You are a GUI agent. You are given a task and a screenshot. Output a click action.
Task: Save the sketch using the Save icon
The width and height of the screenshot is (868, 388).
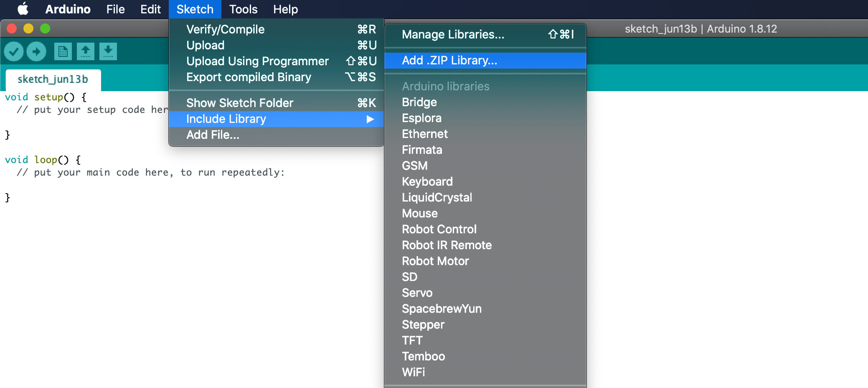click(x=108, y=51)
